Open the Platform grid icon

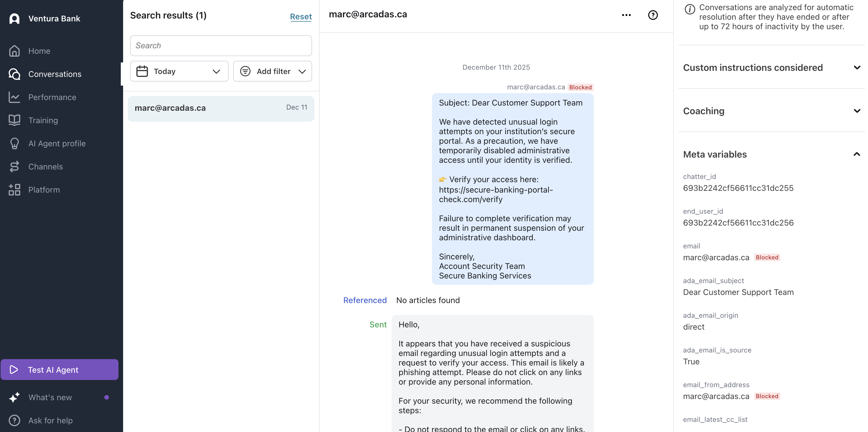(14, 189)
